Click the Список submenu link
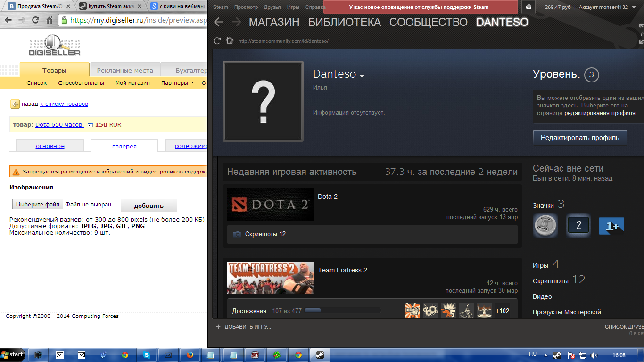This screenshot has height=362, width=644. click(x=37, y=83)
